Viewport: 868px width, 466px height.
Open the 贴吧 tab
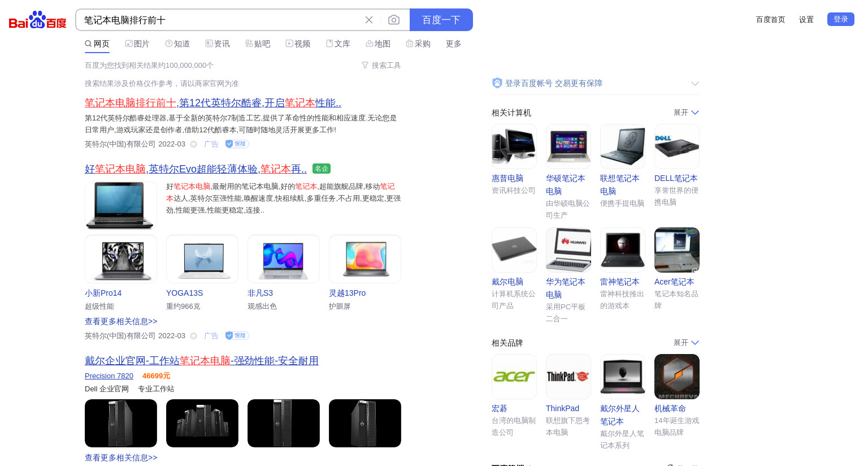tap(258, 44)
